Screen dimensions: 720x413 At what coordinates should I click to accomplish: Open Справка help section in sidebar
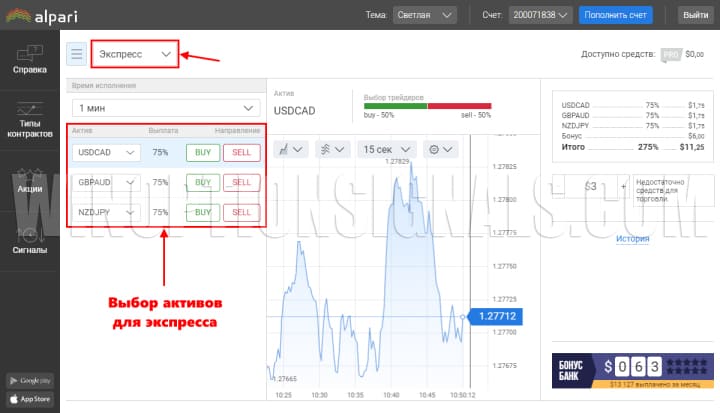click(29, 59)
